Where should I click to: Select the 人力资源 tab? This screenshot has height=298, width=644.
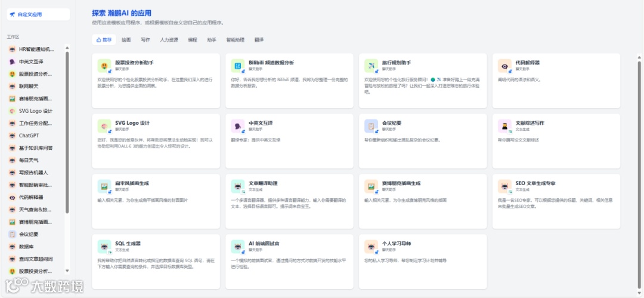tap(169, 40)
